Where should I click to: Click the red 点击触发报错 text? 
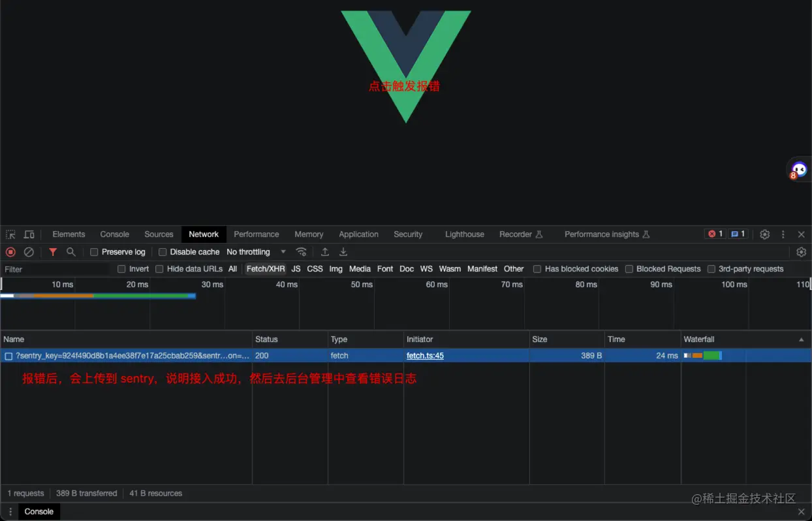point(405,86)
